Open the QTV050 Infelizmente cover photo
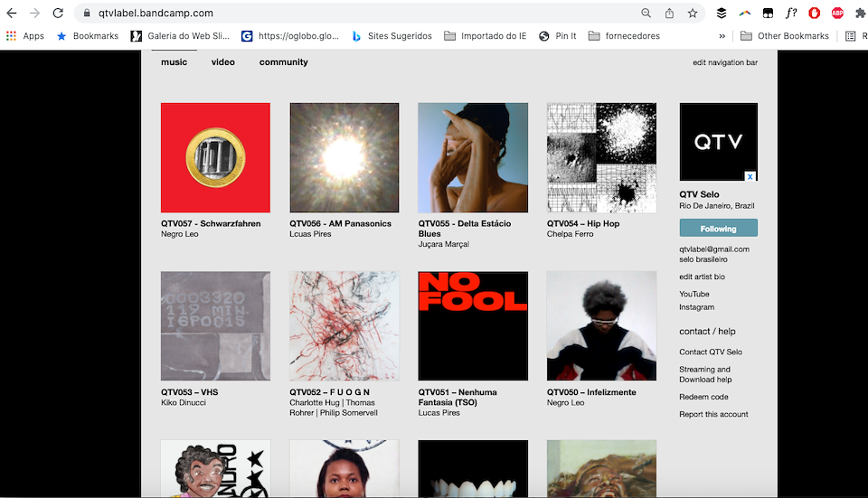The width and height of the screenshot is (868, 498). click(x=601, y=326)
